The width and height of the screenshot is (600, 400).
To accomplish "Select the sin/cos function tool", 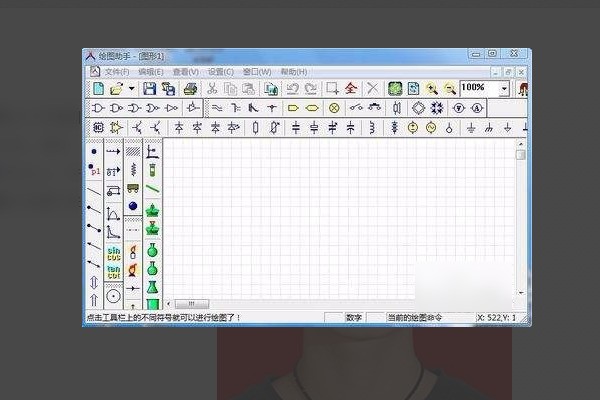I will click(x=113, y=253).
